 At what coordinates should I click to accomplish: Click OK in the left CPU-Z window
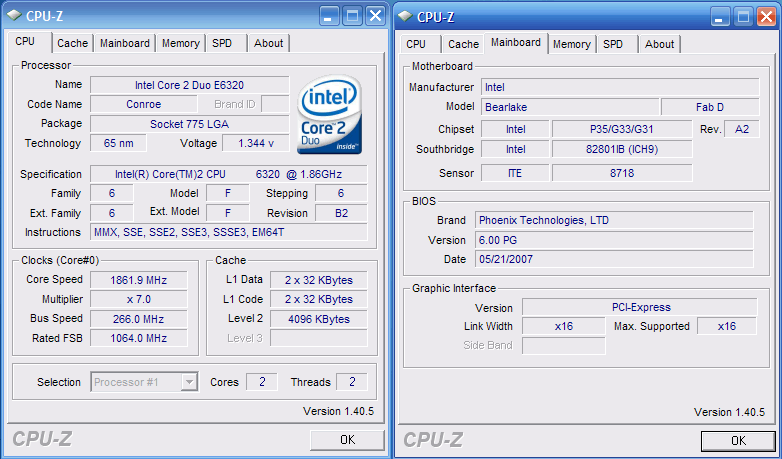tap(348, 440)
